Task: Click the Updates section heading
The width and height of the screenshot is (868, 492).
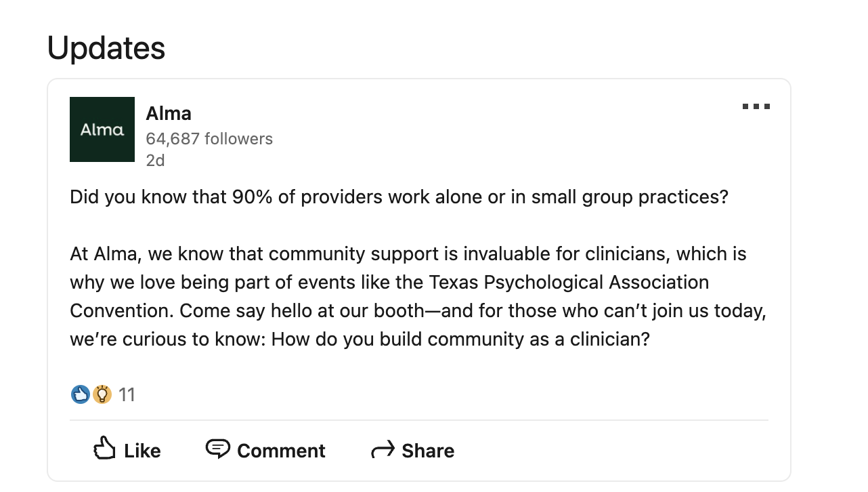Action: (106, 48)
